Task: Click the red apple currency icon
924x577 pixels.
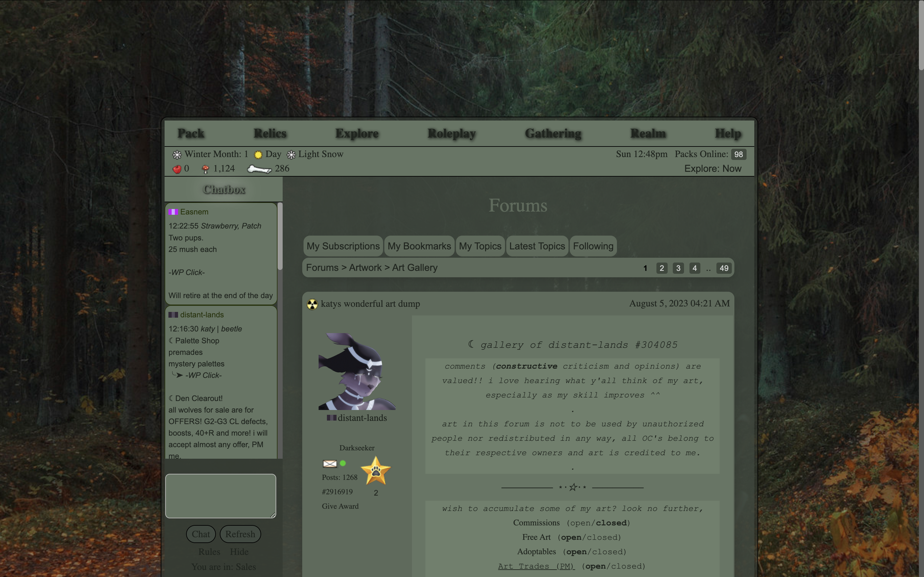Action: [x=177, y=169]
